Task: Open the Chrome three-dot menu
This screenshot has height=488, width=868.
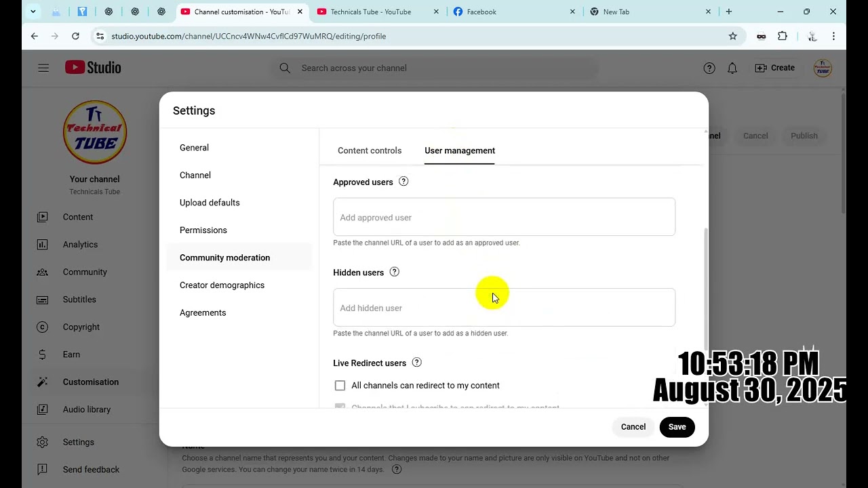Action: (x=833, y=36)
